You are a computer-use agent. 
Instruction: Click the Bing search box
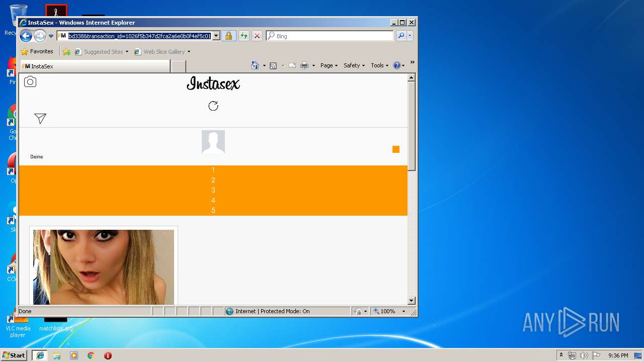[330, 36]
